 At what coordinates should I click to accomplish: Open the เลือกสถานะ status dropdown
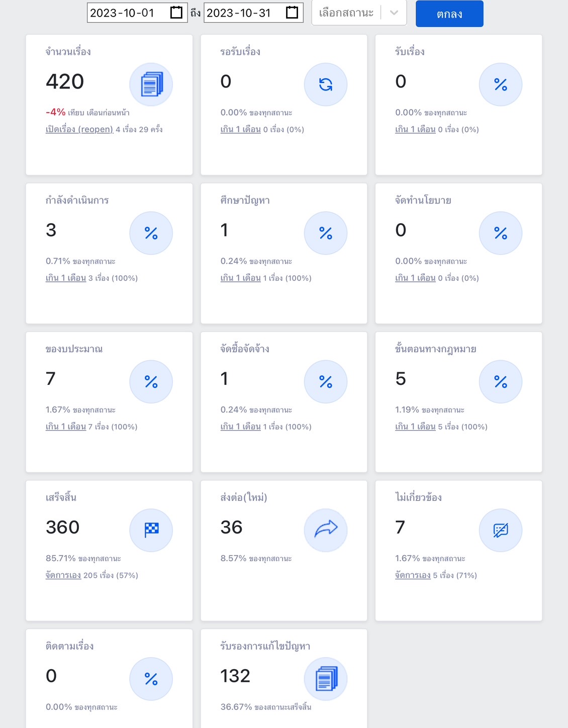[x=346, y=13]
